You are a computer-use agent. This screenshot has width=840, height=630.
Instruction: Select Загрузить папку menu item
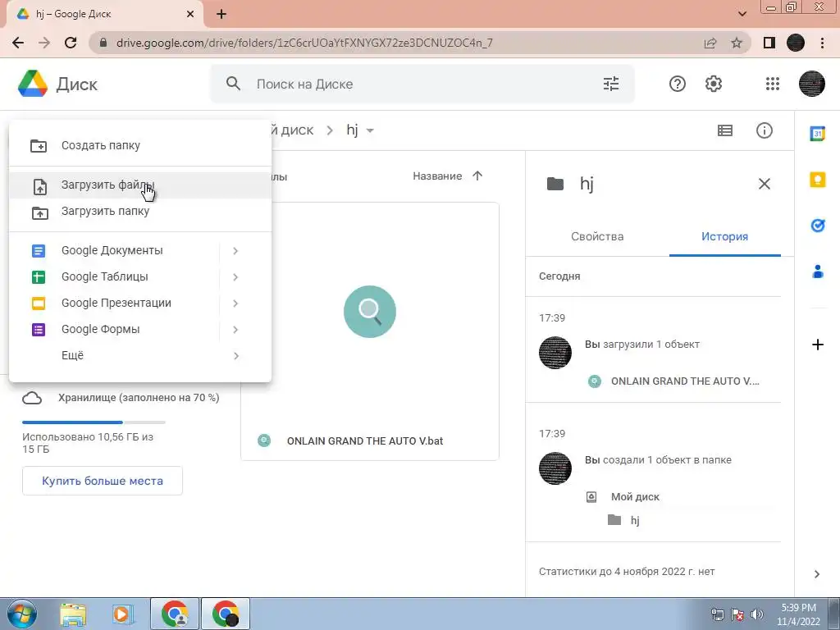140,211
